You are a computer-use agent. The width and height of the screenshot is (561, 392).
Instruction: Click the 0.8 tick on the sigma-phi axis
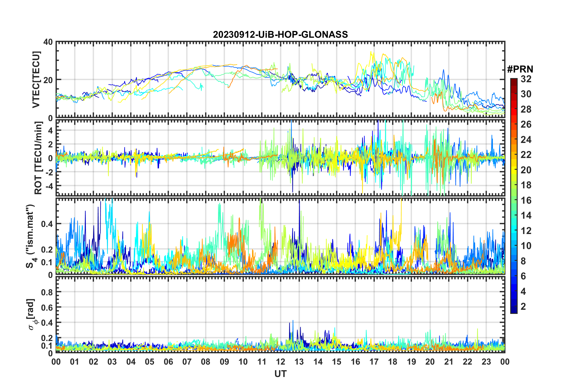coord(47,292)
